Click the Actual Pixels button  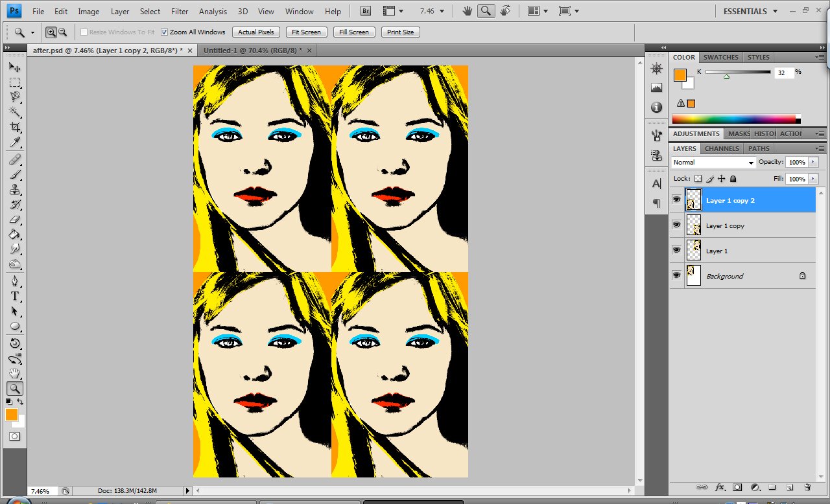[x=256, y=32]
